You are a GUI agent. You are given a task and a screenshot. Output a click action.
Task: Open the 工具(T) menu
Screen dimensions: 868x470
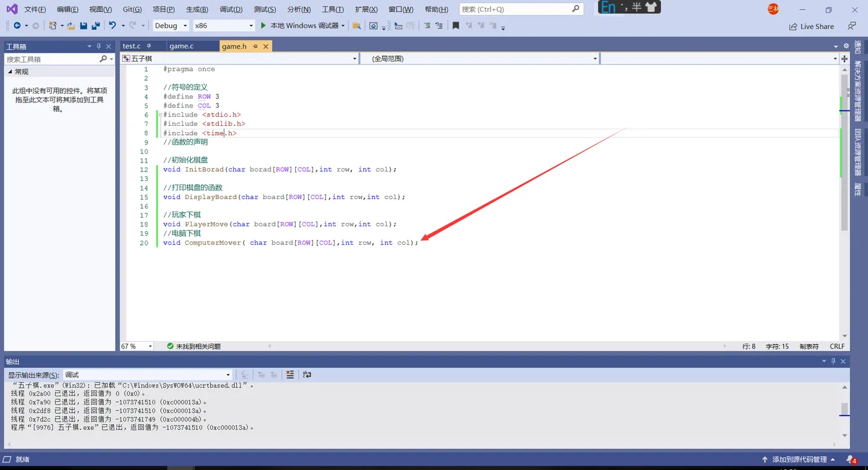[333, 9]
